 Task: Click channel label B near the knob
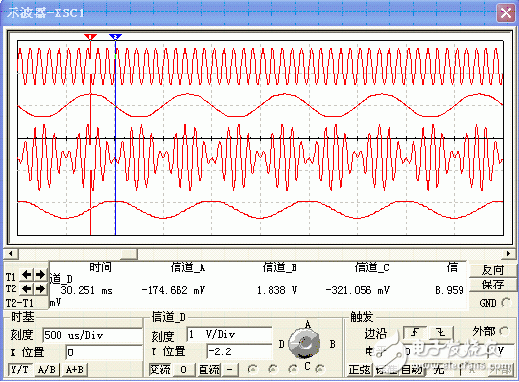click(332, 344)
